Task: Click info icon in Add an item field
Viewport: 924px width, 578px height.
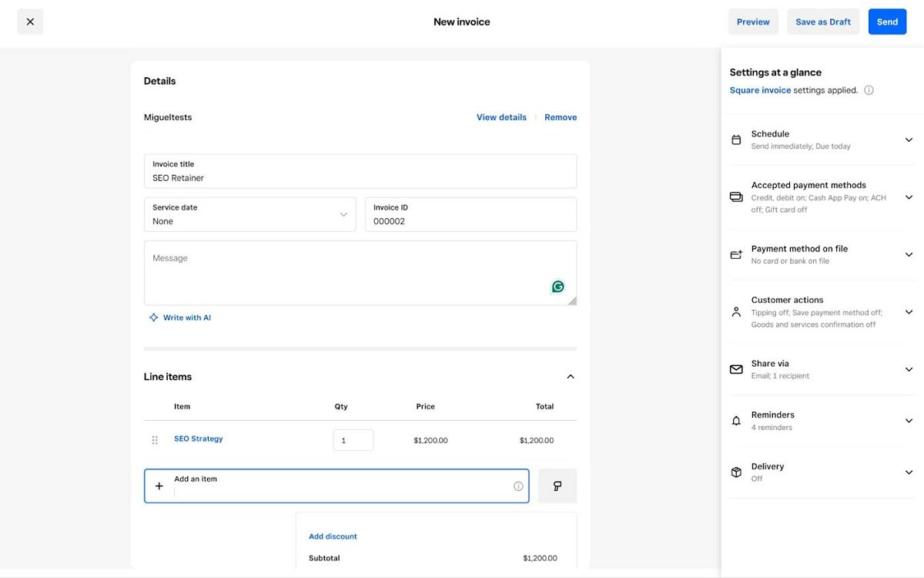Action: tap(518, 486)
